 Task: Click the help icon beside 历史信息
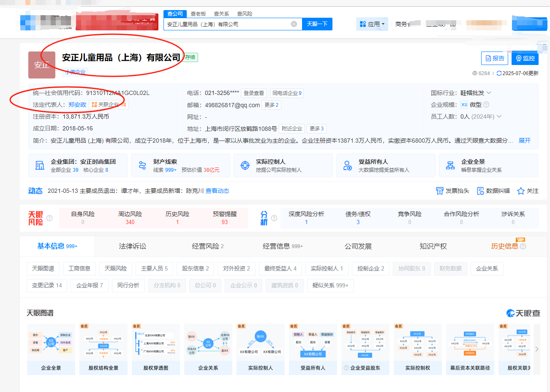[x=523, y=246]
